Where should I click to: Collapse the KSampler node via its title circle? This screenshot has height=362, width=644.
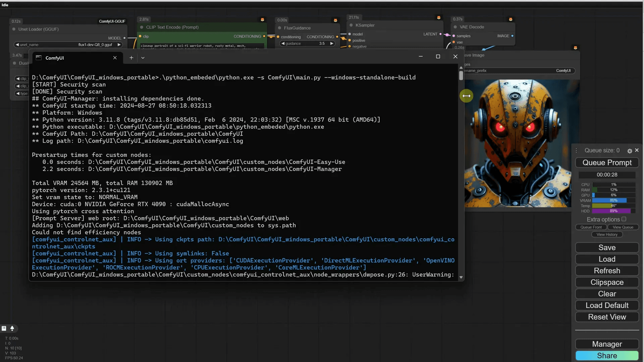pos(351,25)
